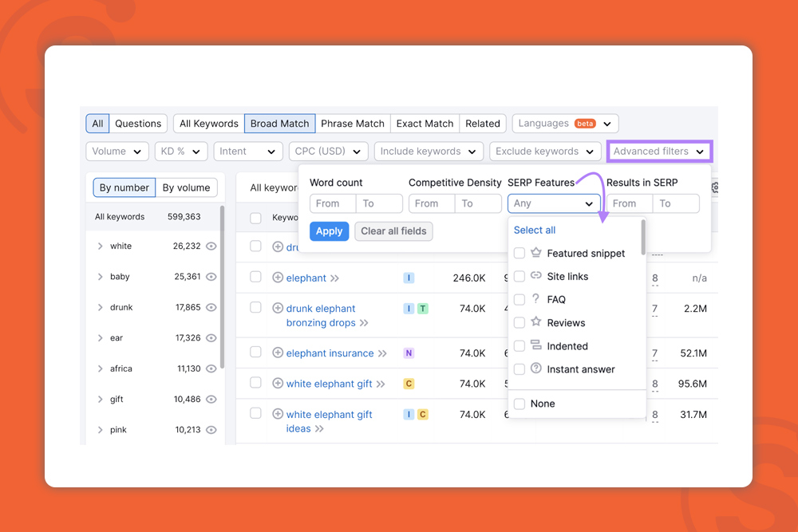Click the keyword groups sidebar scrollbar
The width and height of the screenshot is (798, 532).
pos(222,287)
